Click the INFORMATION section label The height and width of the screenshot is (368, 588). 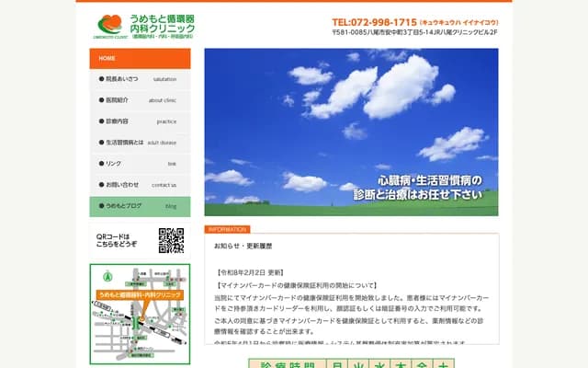click(226, 229)
